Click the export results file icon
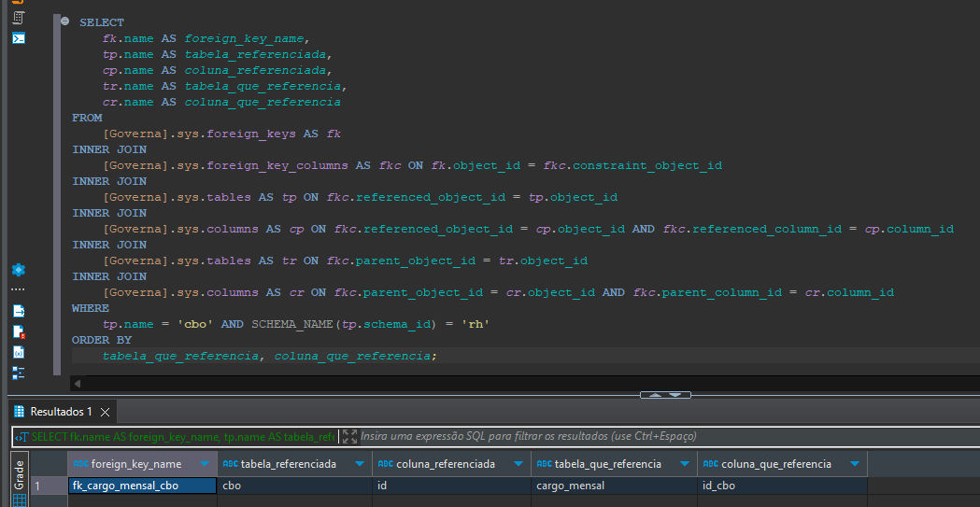The height and width of the screenshot is (507, 980). tap(19, 311)
